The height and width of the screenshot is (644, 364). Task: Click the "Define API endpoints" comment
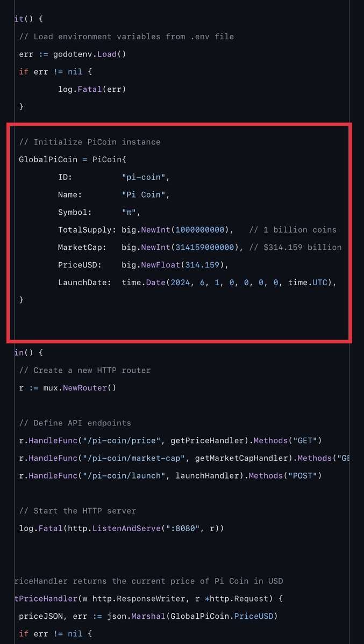point(75,423)
